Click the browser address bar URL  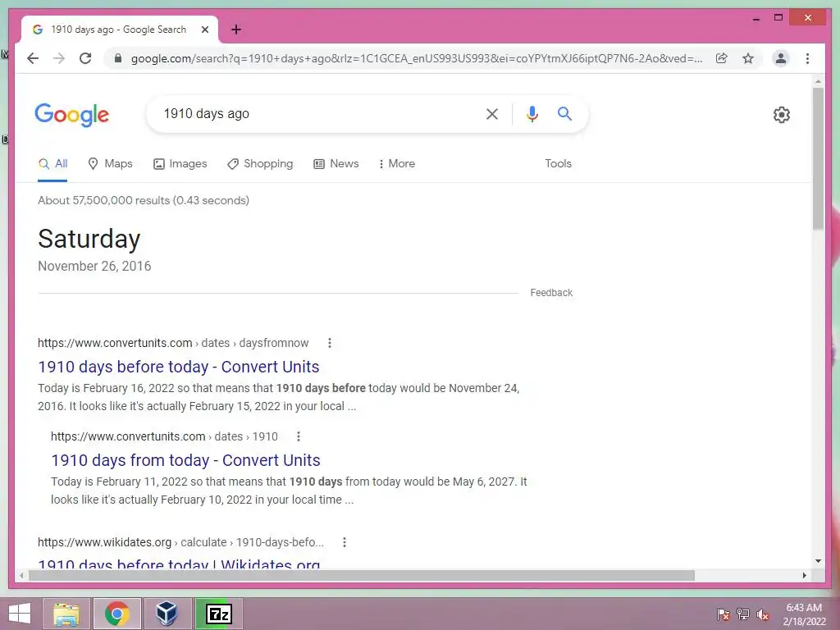coord(417,58)
